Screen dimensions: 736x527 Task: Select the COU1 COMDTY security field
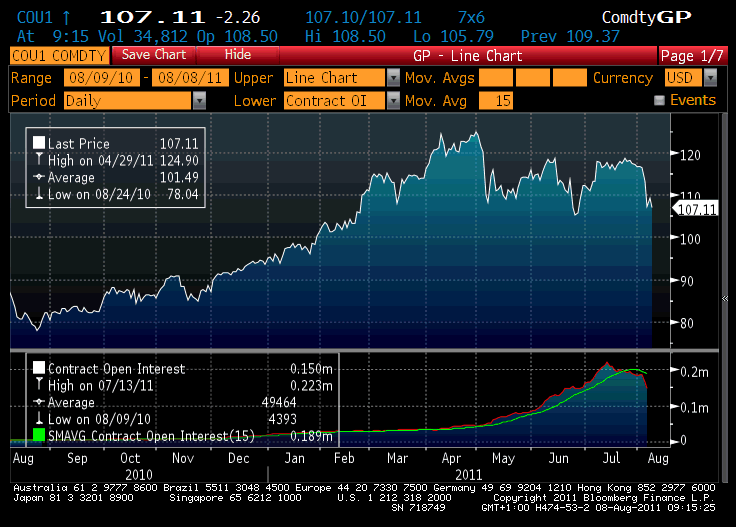(60, 56)
